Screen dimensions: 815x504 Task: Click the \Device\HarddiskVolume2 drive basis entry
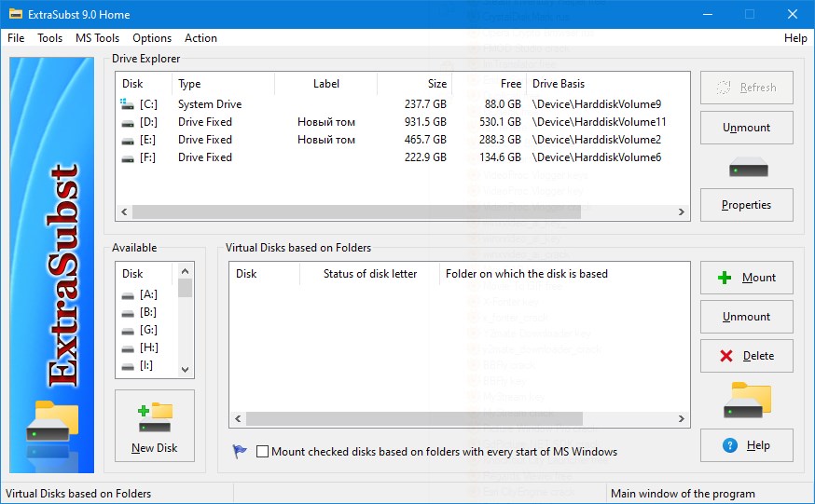coord(597,140)
